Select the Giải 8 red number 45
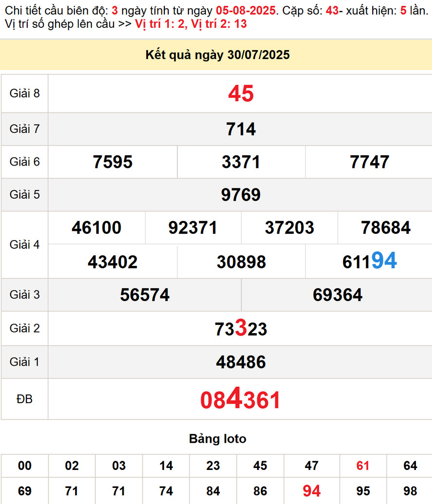Viewport: 432px width, 504px height. [241, 93]
